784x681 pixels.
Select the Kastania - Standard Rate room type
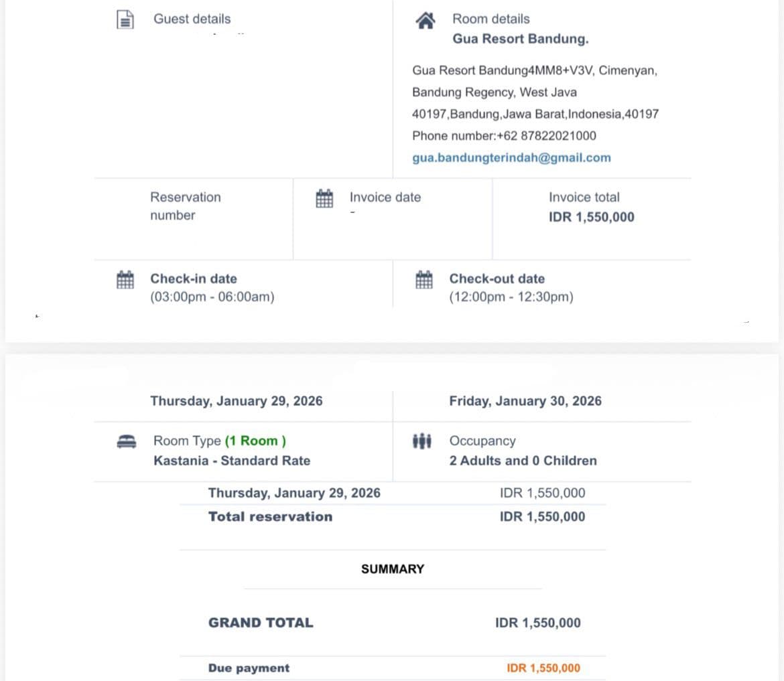point(232,461)
